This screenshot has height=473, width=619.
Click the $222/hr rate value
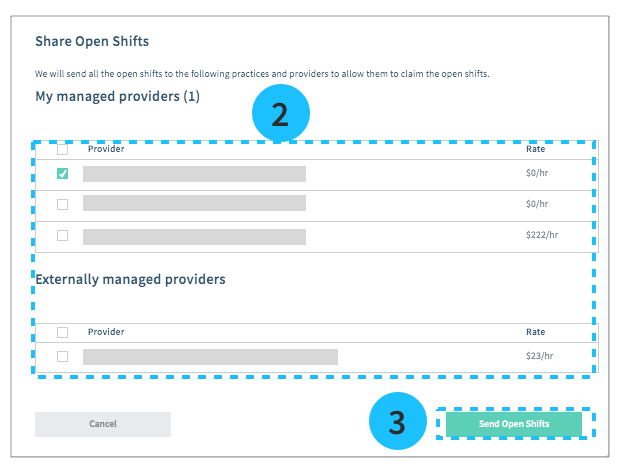[x=541, y=236]
